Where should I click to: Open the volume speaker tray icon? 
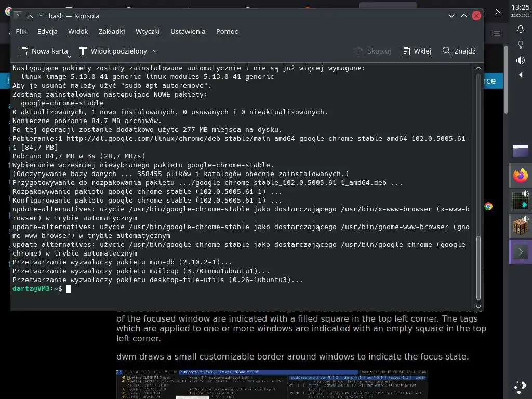coord(521,60)
